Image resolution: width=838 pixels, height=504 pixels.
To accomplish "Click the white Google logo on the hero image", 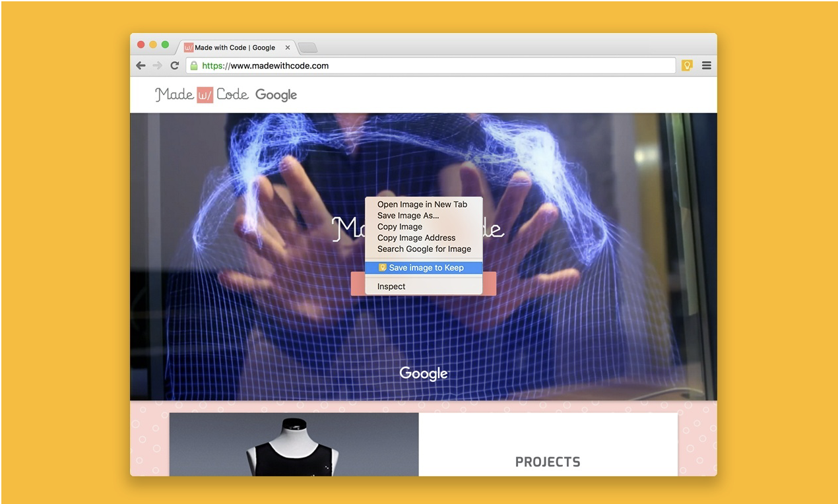I will [424, 373].
